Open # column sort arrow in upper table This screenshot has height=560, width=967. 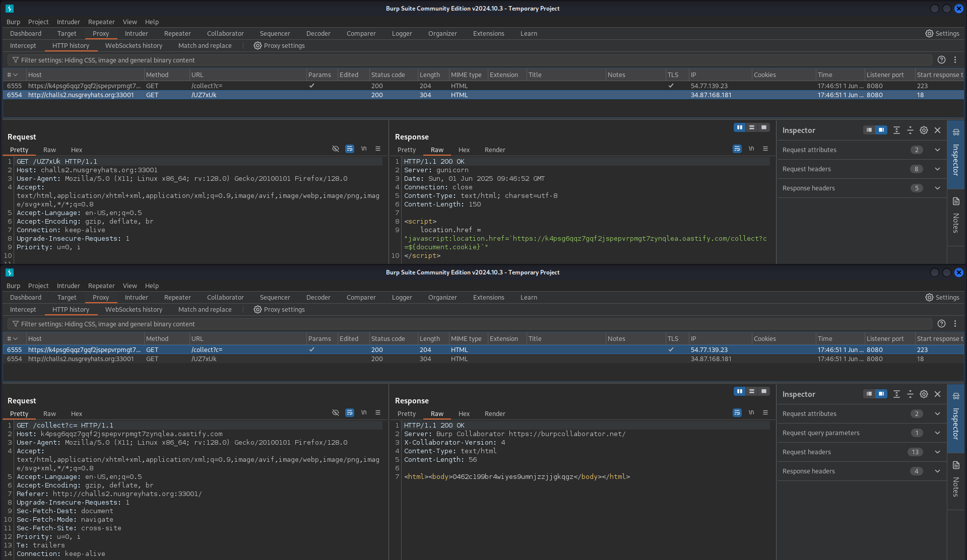[x=16, y=75]
